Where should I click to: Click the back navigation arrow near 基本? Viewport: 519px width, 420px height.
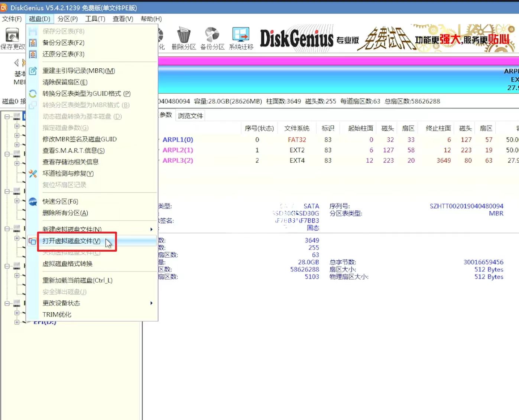16,63
